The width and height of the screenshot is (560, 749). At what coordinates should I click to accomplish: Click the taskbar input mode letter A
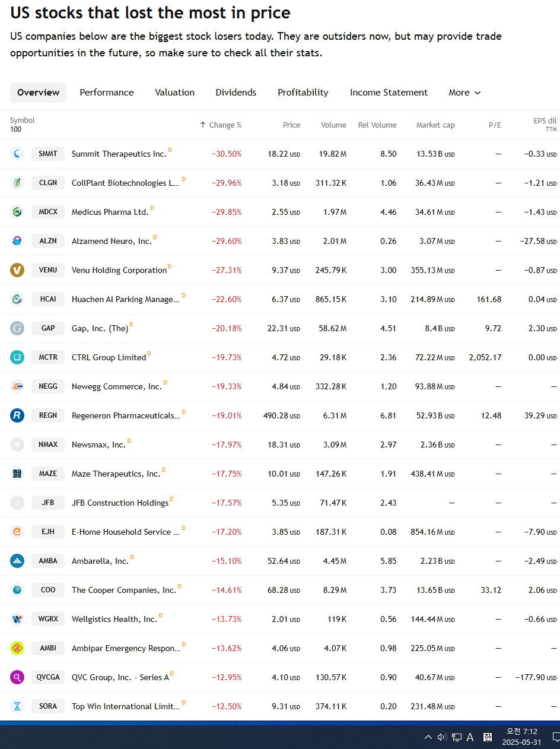click(x=470, y=737)
